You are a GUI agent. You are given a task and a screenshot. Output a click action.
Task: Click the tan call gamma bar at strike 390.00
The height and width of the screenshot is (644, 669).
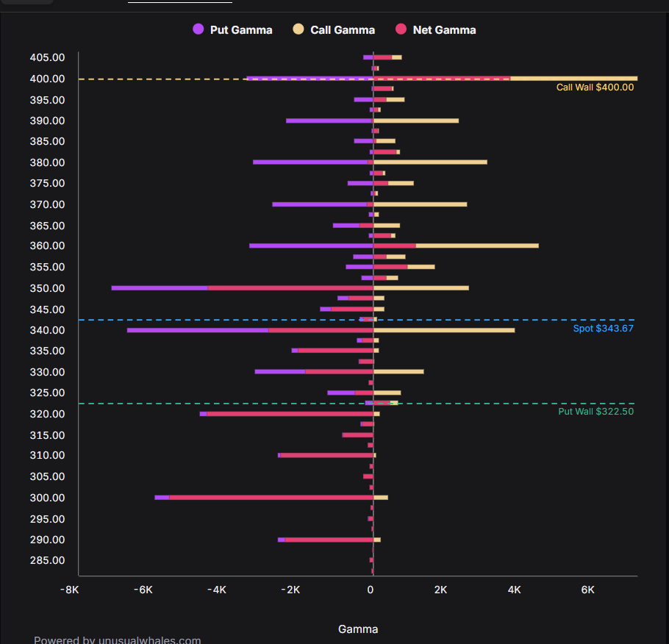point(416,121)
